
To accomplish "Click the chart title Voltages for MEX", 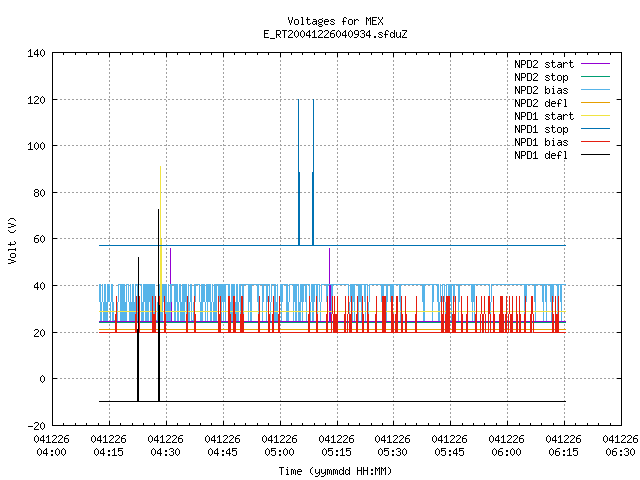I will (335, 21).
